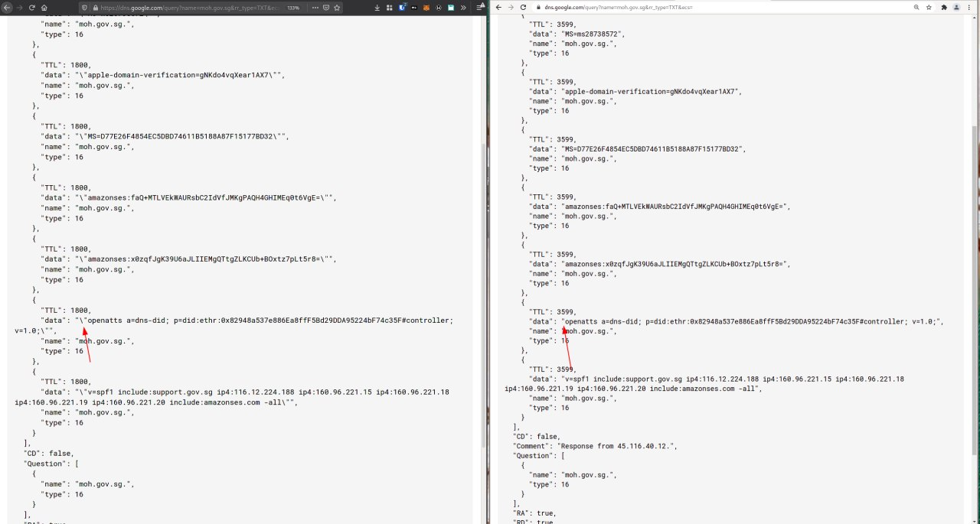
Task: Bookmark the page using the Chrome star
Action: (x=929, y=7)
